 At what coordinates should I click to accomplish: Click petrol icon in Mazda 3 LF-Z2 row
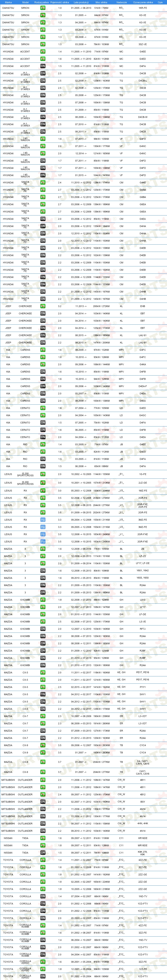[43, 556]
